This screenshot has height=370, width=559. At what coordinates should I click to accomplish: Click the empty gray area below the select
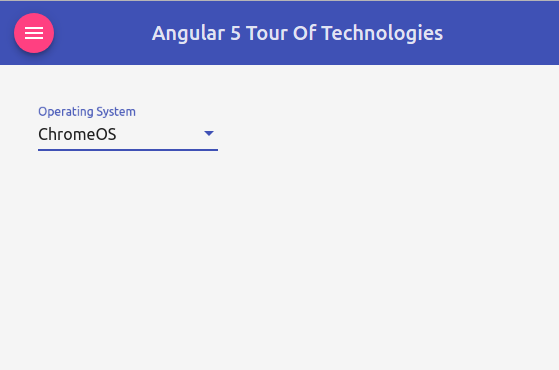click(280, 260)
